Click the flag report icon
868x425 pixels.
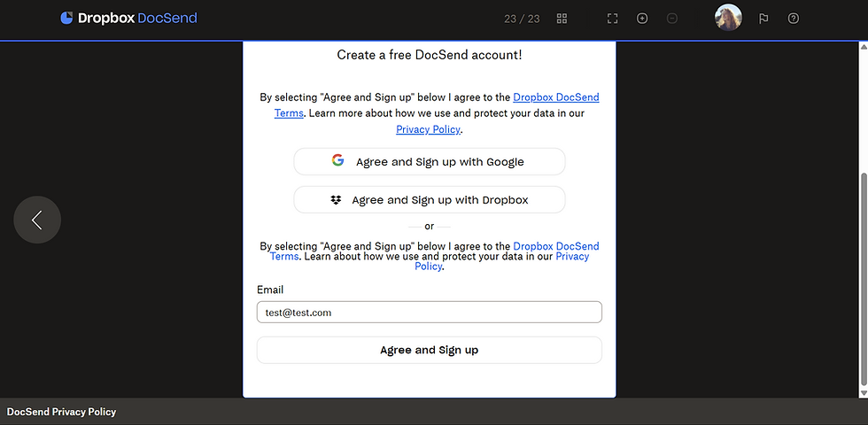click(763, 19)
